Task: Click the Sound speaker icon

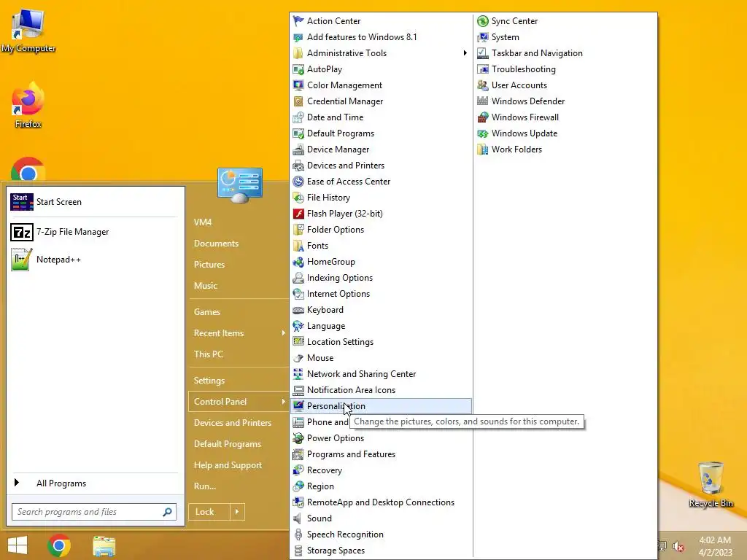Action: coord(298,518)
